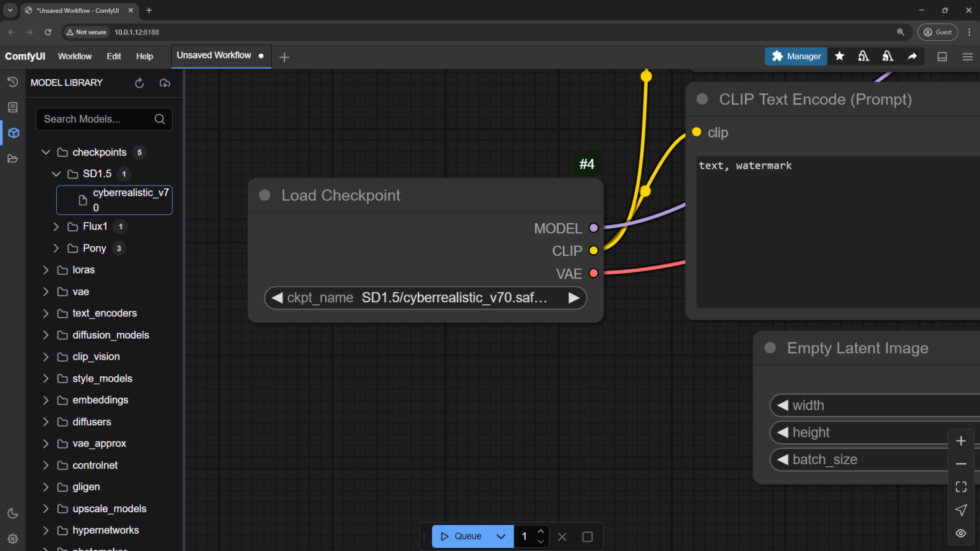
Task: Open the Edit menu
Action: pyautogui.click(x=114, y=57)
